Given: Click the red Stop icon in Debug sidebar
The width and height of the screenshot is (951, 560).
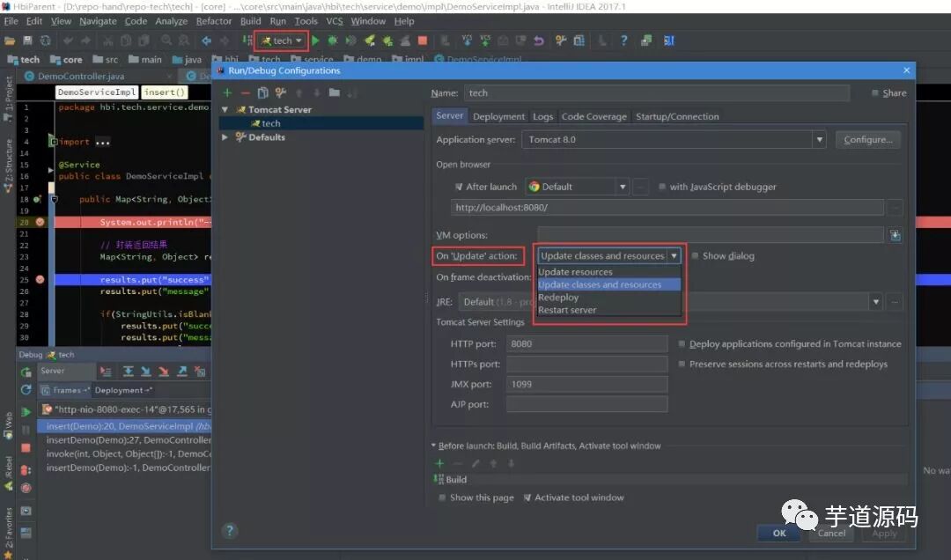Looking at the screenshot, I should click(26, 448).
